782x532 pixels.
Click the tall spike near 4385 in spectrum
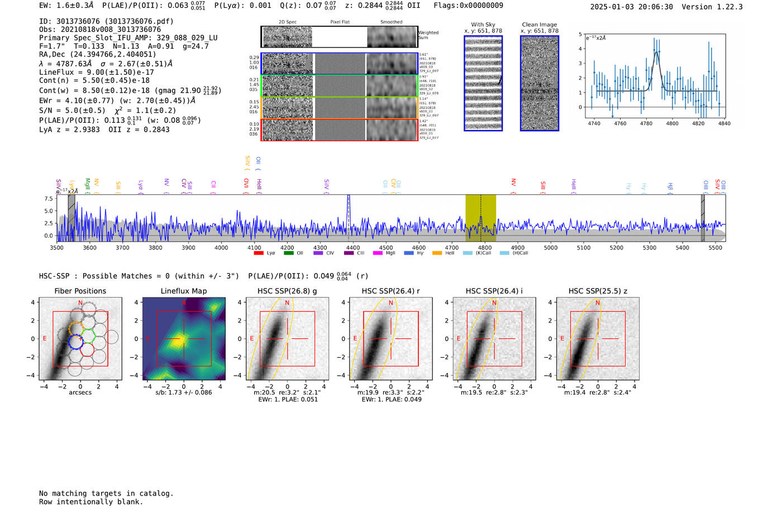pos(349,215)
